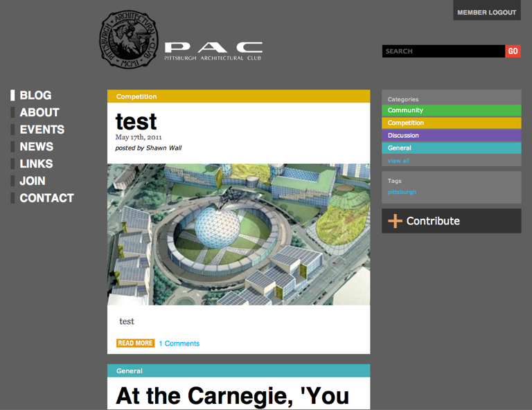Click the READ MORE button

135,344
